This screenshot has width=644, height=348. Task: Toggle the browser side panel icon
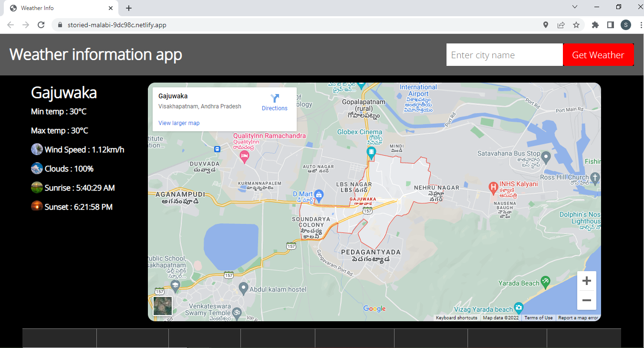(610, 25)
